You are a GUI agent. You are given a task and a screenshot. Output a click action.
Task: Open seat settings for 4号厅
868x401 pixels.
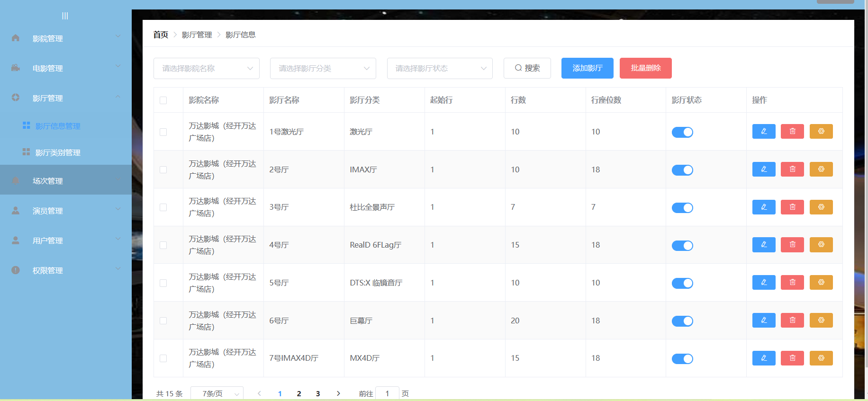[821, 244]
